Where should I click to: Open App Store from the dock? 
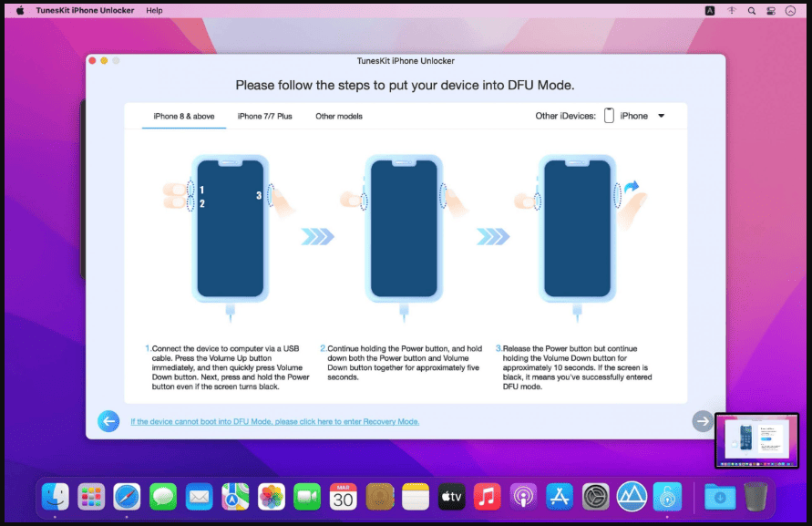coord(560,497)
